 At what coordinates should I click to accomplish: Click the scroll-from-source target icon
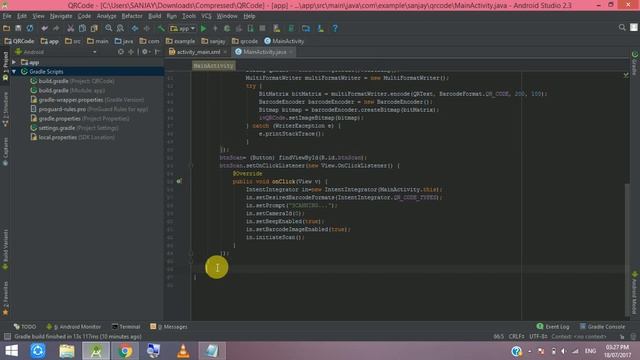click(121, 52)
